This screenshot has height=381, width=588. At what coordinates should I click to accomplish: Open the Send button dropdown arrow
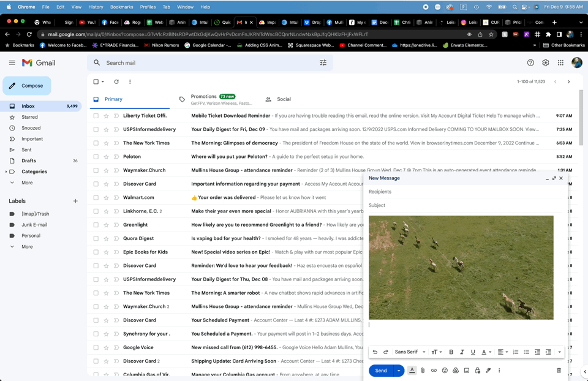tap(398, 371)
